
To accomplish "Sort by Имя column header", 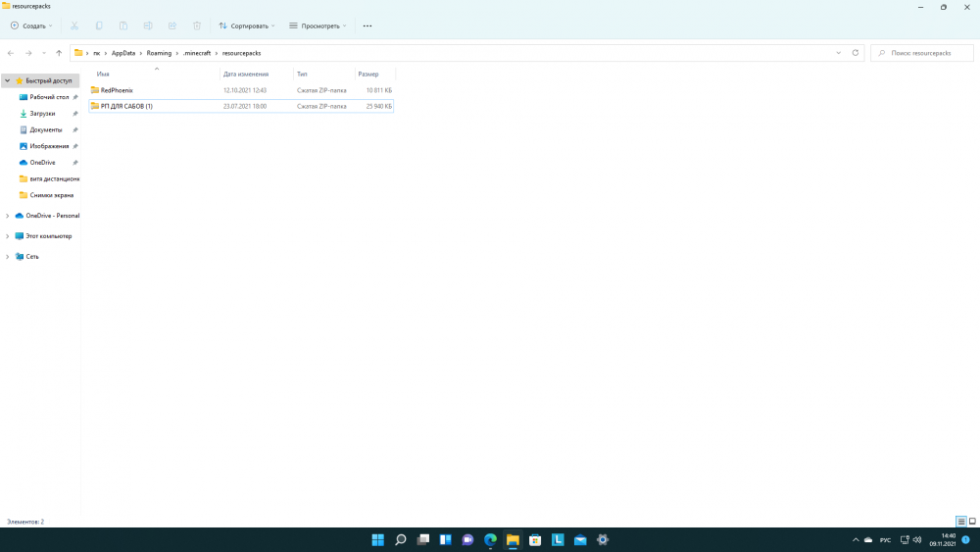I will (156, 74).
